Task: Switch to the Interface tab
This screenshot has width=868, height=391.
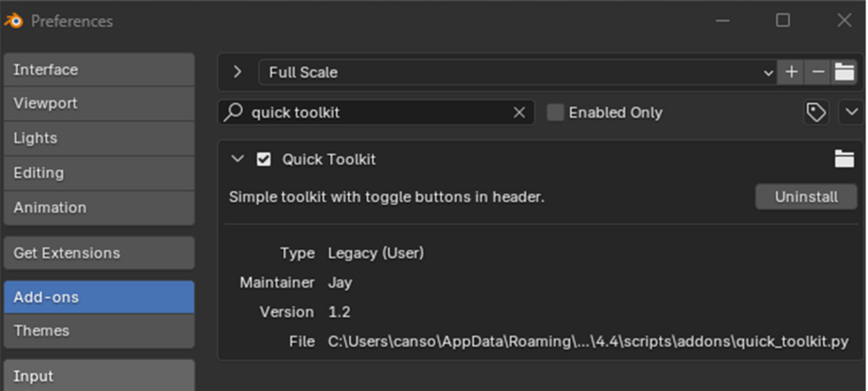Action: pyautogui.click(x=98, y=70)
